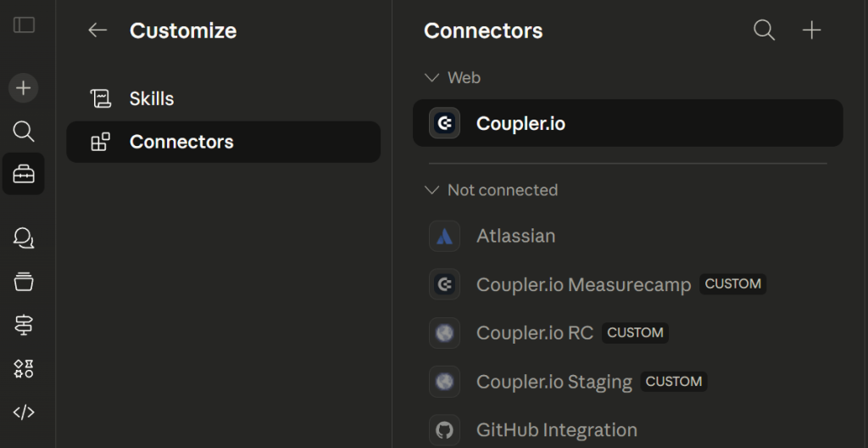Search connectors with magnifier icon

point(764,31)
